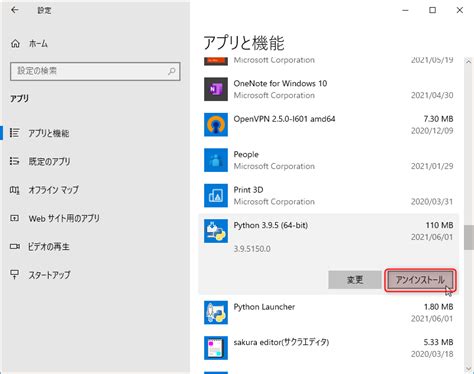Click the search magnifier in 設定の検索 box
This screenshot has height=374, width=474.
[172, 71]
